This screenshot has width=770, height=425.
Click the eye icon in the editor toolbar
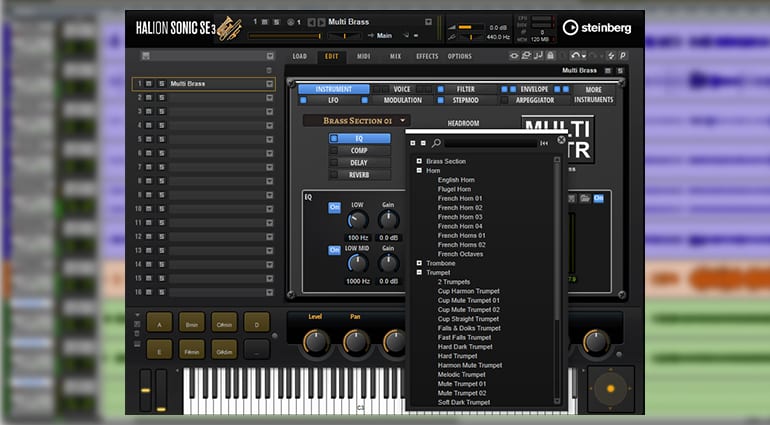(514, 56)
